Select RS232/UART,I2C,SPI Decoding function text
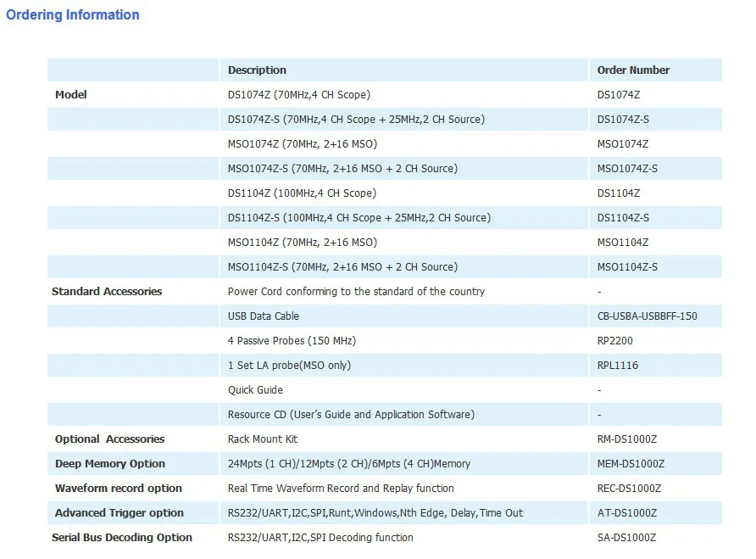756x559 pixels. (320, 538)
